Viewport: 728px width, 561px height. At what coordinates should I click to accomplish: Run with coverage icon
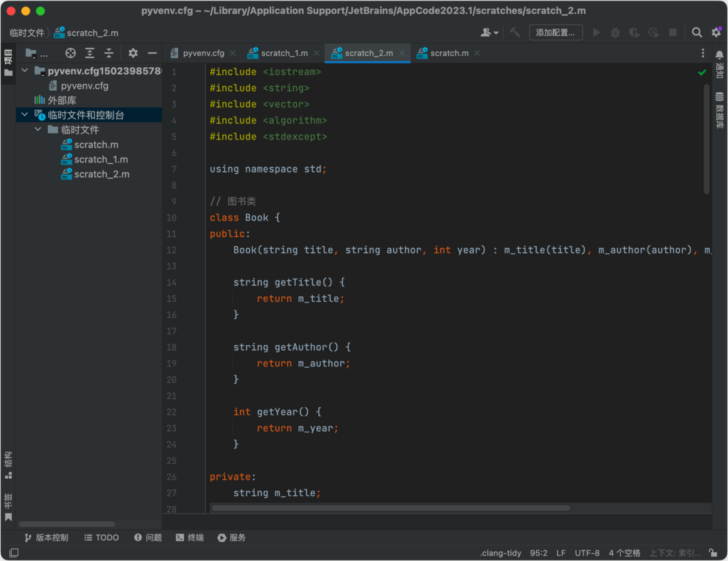click(634, 33)
